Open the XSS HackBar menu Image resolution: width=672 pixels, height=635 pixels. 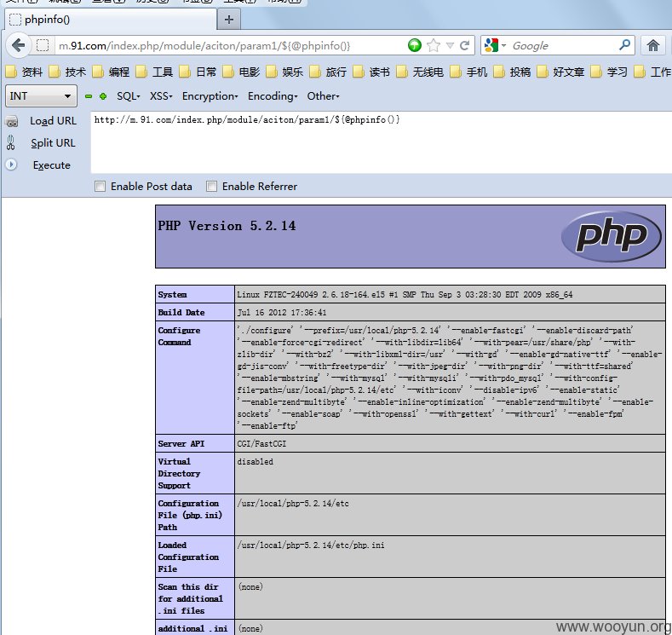(161, 96)
